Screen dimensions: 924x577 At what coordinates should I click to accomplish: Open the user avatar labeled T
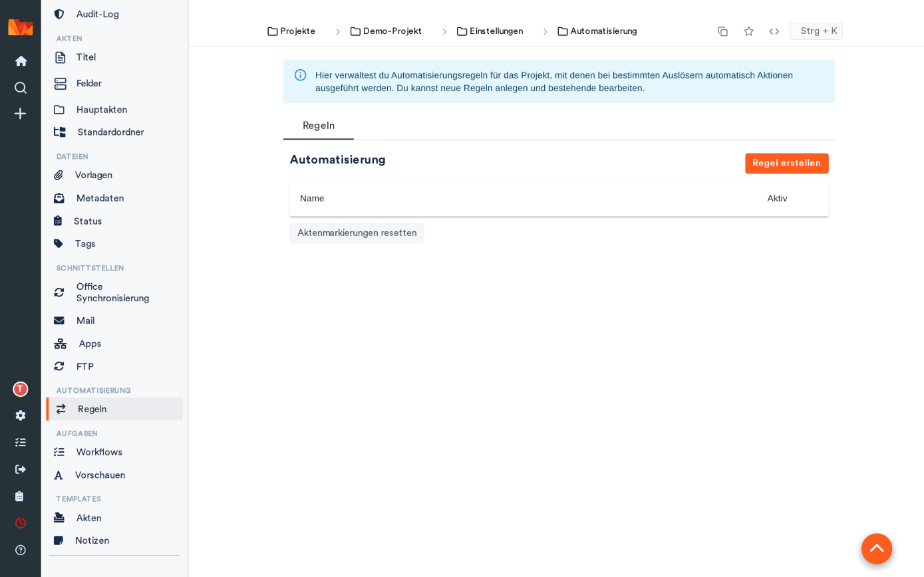click(21, 389)
